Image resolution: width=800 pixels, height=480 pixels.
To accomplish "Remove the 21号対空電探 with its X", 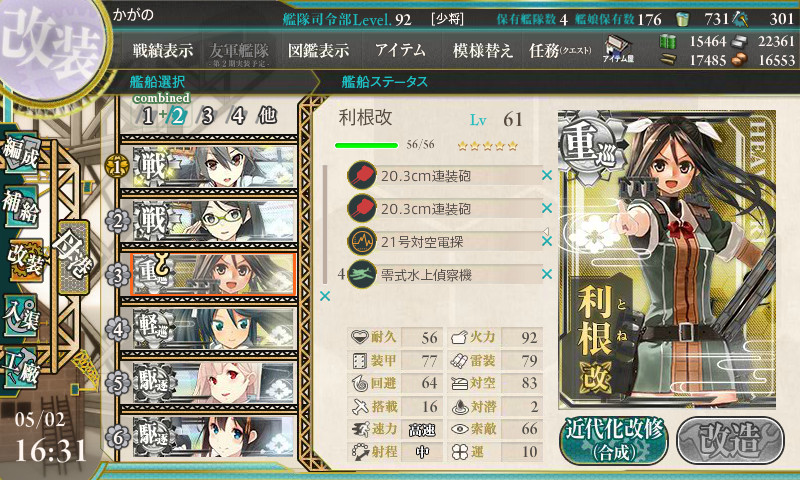I will (x=547, y=241).
